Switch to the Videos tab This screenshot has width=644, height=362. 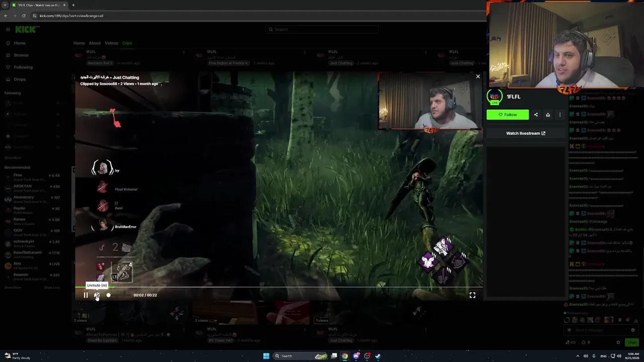[111, 43]
